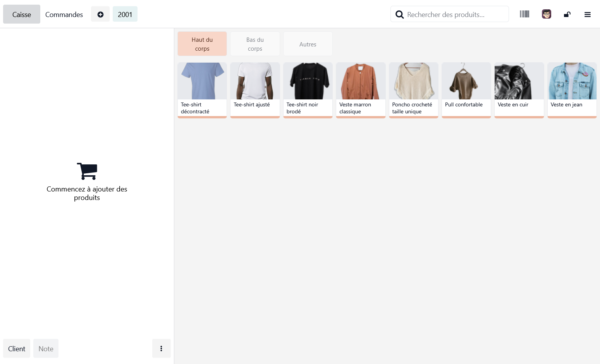Image resolution: width=600 pixels, height=364 pixels.
Task: Open the three-dot actions menu
Action: pyautogui.click(x=162, y=348)
